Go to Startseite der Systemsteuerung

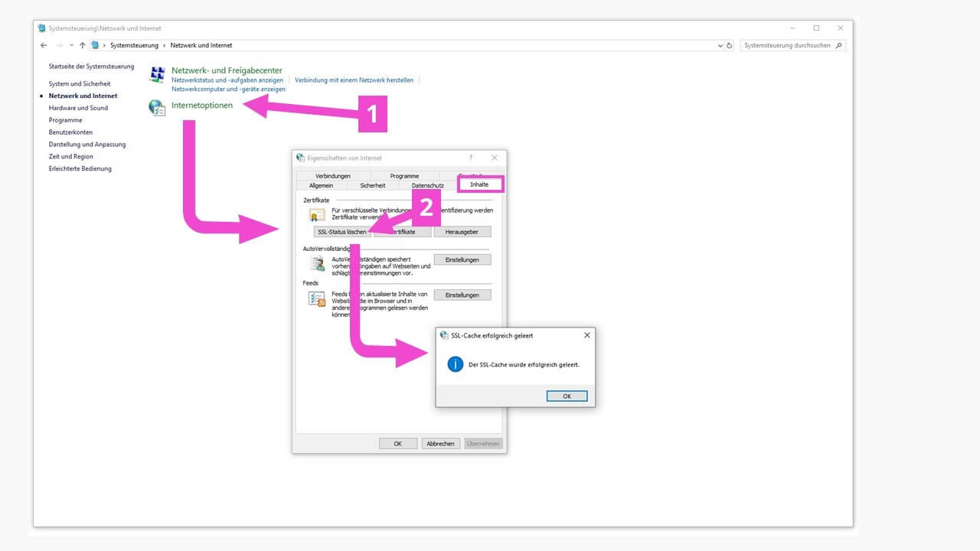pyautogui.click(x=91, y=67)
